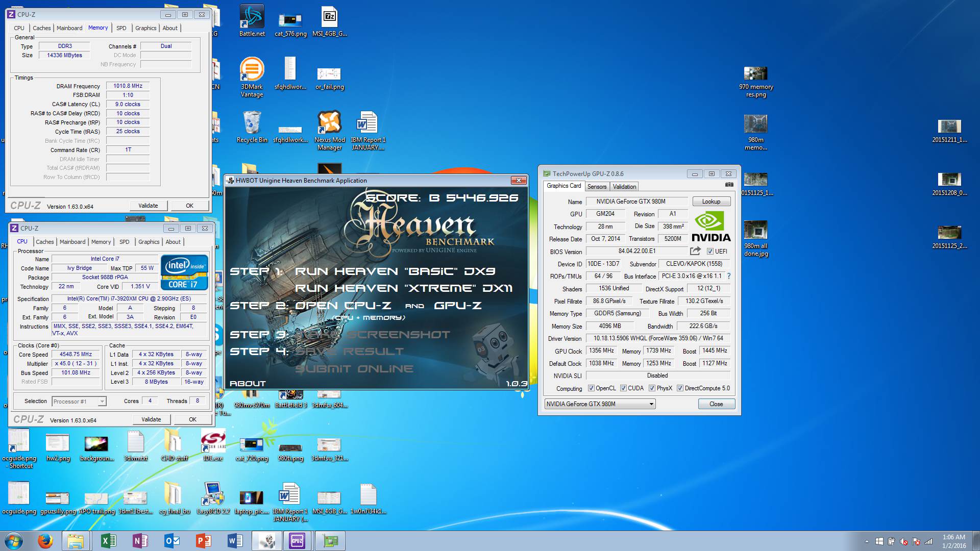Open CHD stuff folder
This screenshot has height=551, width=980.
click(x=174, y=445)
